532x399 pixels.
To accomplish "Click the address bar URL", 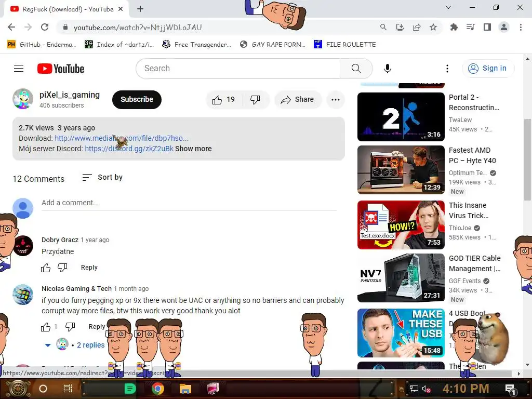I will point(137,28).
